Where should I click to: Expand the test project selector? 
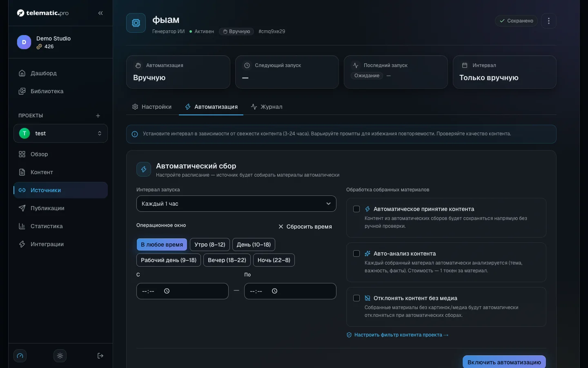coord(60,133)
